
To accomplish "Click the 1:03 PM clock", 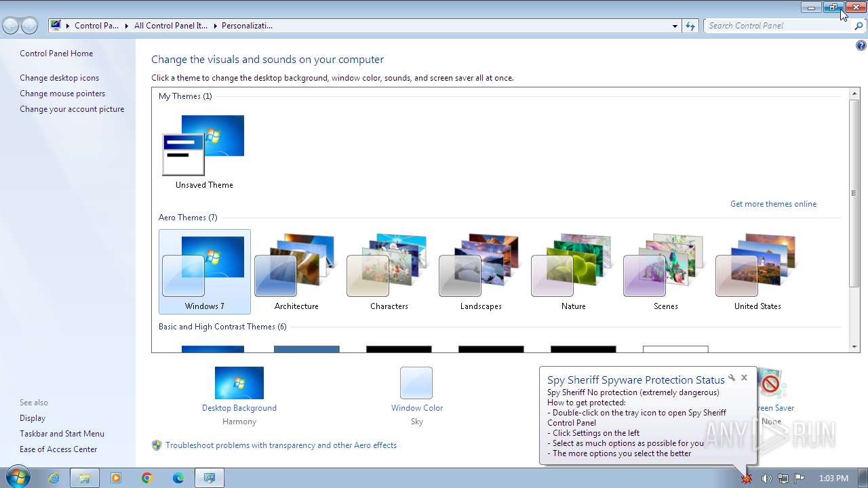I will pyautogui.click(x=833, y=479).
